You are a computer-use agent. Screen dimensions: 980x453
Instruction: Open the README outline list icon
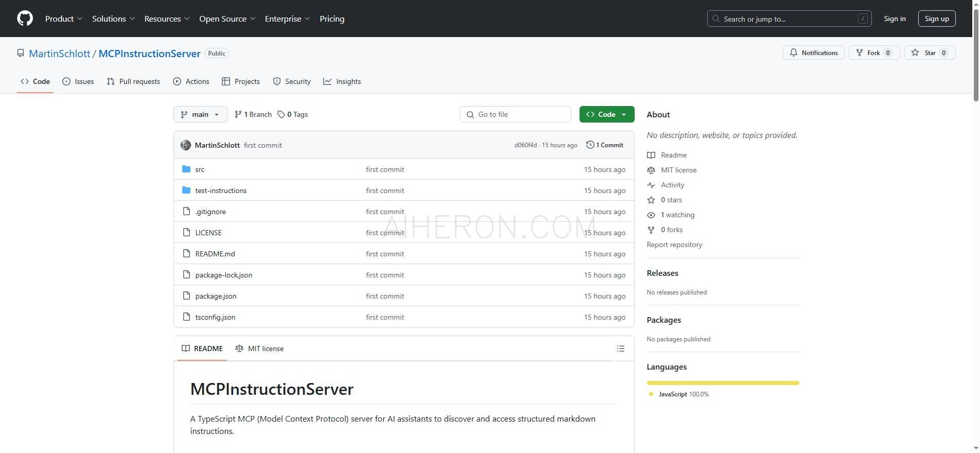tap(621, 349)
